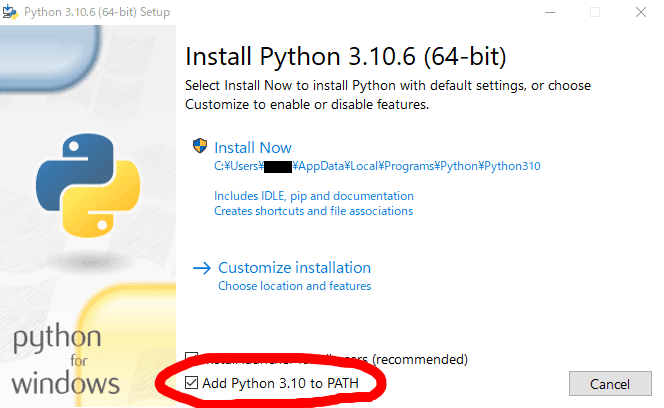Close the Python Setup window

(641, 12)
